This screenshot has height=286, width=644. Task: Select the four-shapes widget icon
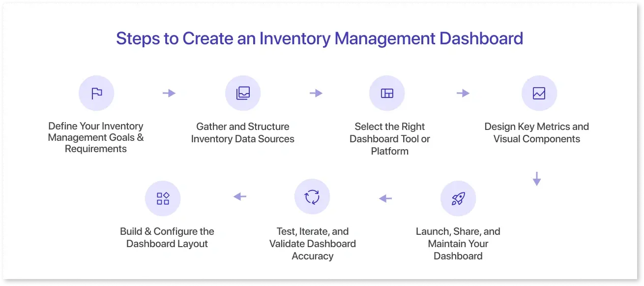click(x=163, y=198)
